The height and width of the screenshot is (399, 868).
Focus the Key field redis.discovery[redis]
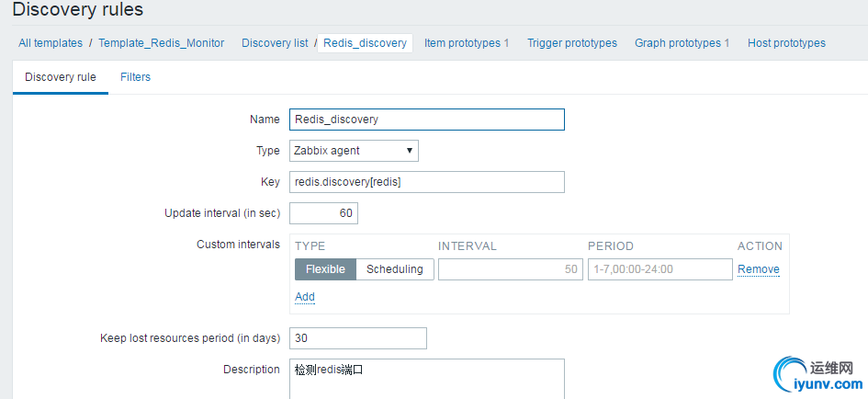[x=426, y=182]
